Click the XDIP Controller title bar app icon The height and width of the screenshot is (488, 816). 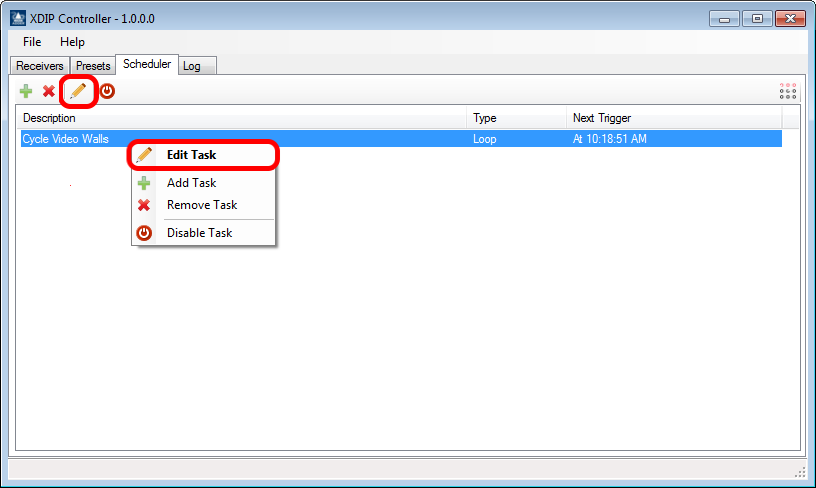coord(18,19)
